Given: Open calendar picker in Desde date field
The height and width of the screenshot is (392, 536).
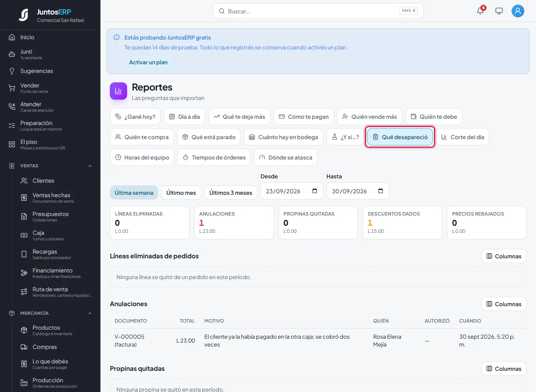Looking at the screenshot, I should [315, 191].
